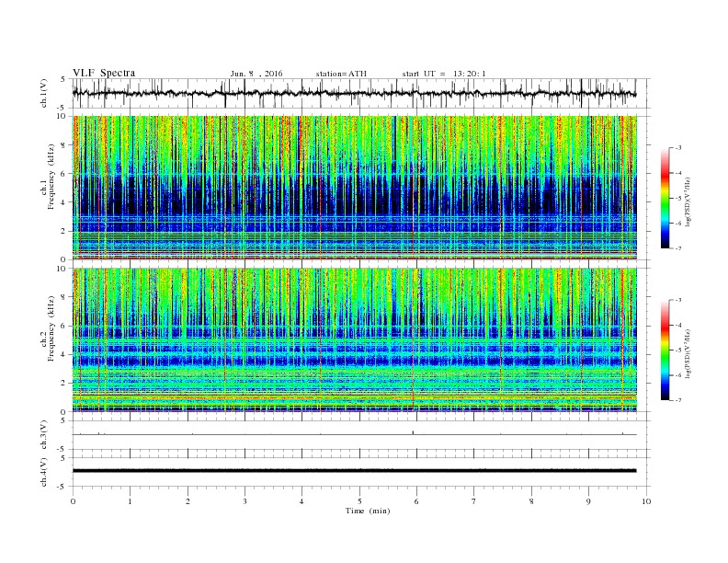Click the "-7" value on ch.2 colorbar
Viewport: 728px width, 563px height.
[678, 400]
